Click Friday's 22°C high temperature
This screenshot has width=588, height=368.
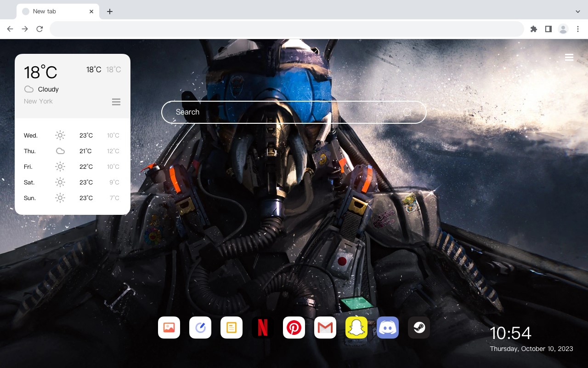pos(86,167)
